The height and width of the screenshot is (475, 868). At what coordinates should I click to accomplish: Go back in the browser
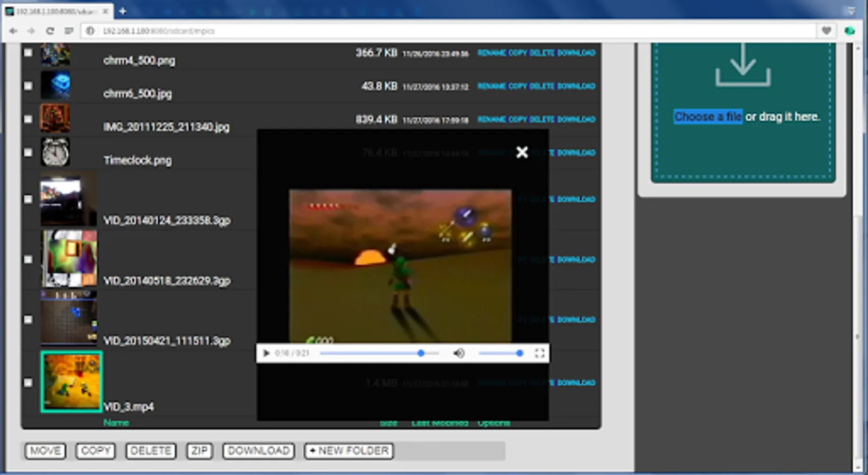13,31
